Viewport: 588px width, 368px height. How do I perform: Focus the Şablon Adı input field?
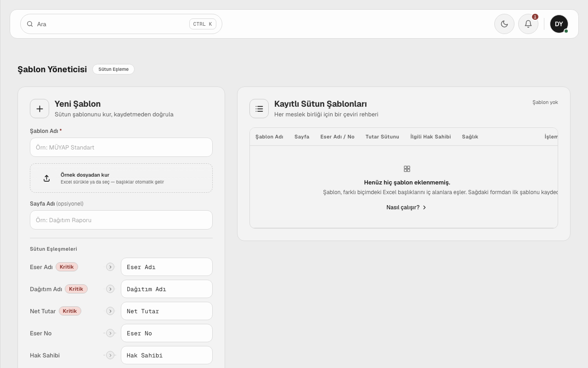click(121, 147)
